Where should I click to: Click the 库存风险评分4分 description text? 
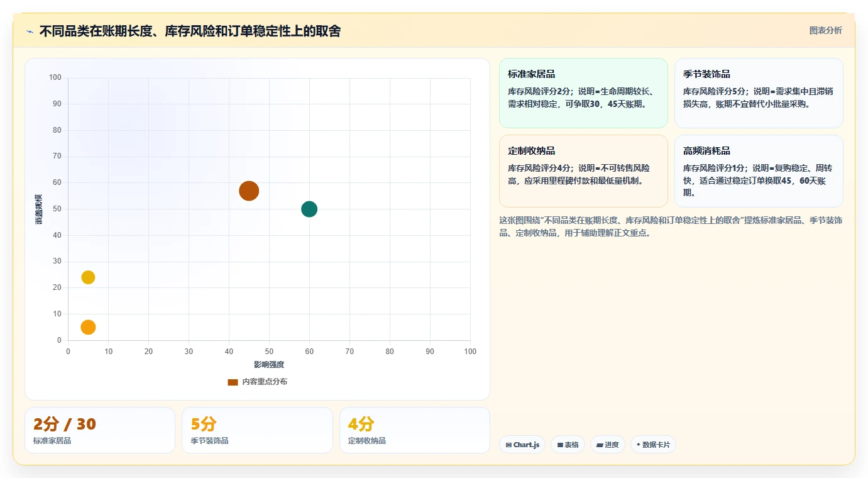pos(583,175)
